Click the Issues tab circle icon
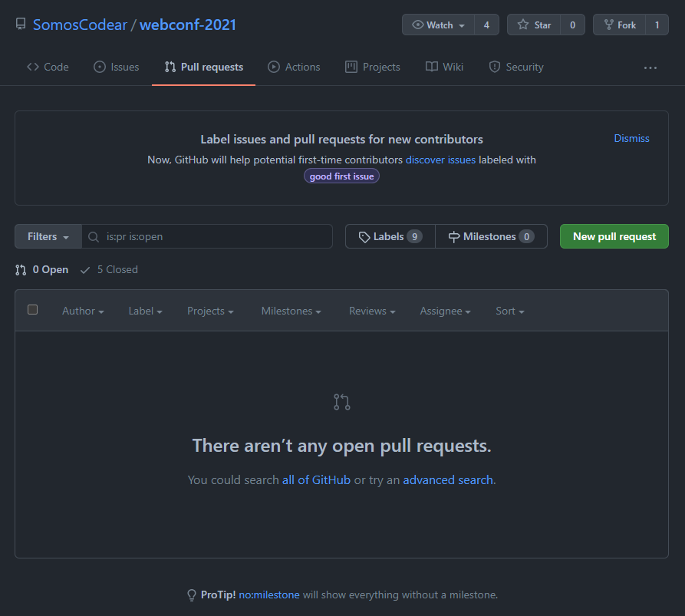Viewport: 685px width, 616px height. [x=100, y=67]
